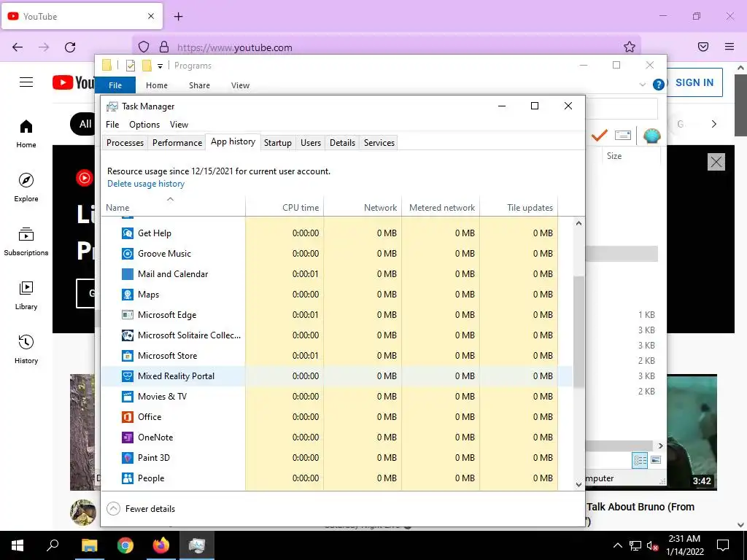
Task: Open File Explorer quick access toolbar dropdown
Action: point(160,66)
